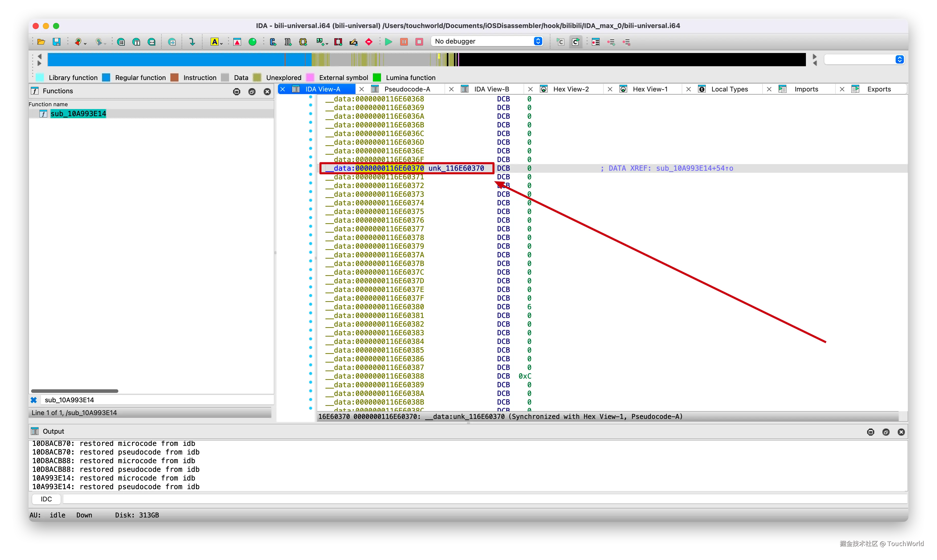This screenshot has height=560, width=937.
Task: Click the text search 'T' icon
Action: (136, 42)
